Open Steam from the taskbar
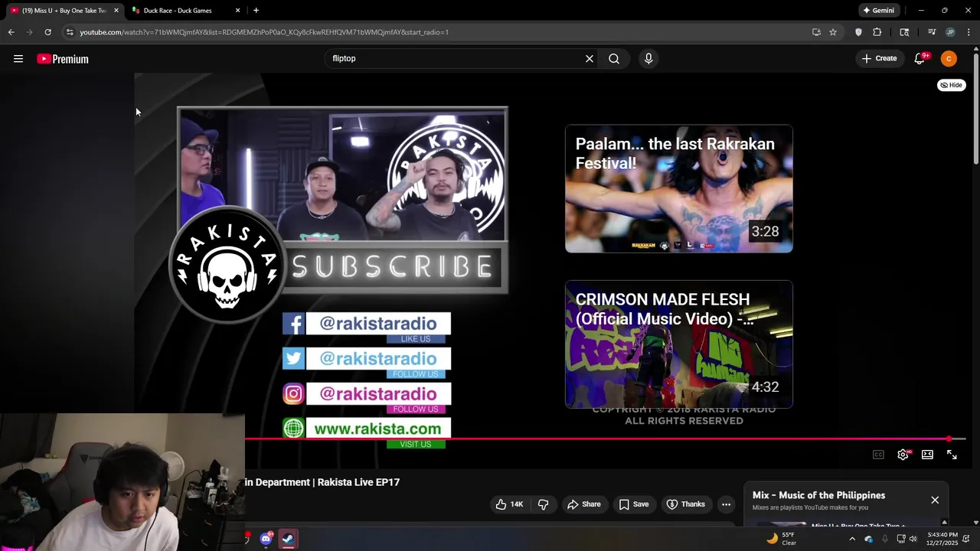Image resolution: width=980 pixels, height=551 pixels. point(288,539)
